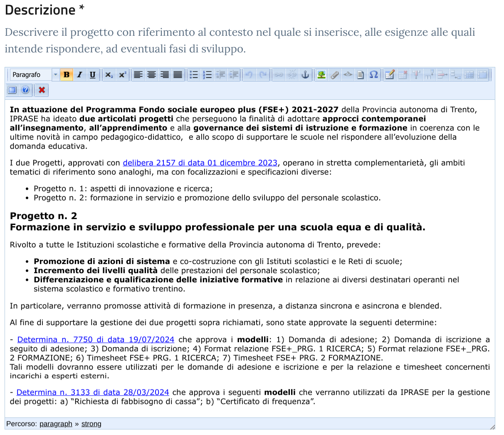Toggle underline formatting
The image size is (504, 435).
coord(92,75)
